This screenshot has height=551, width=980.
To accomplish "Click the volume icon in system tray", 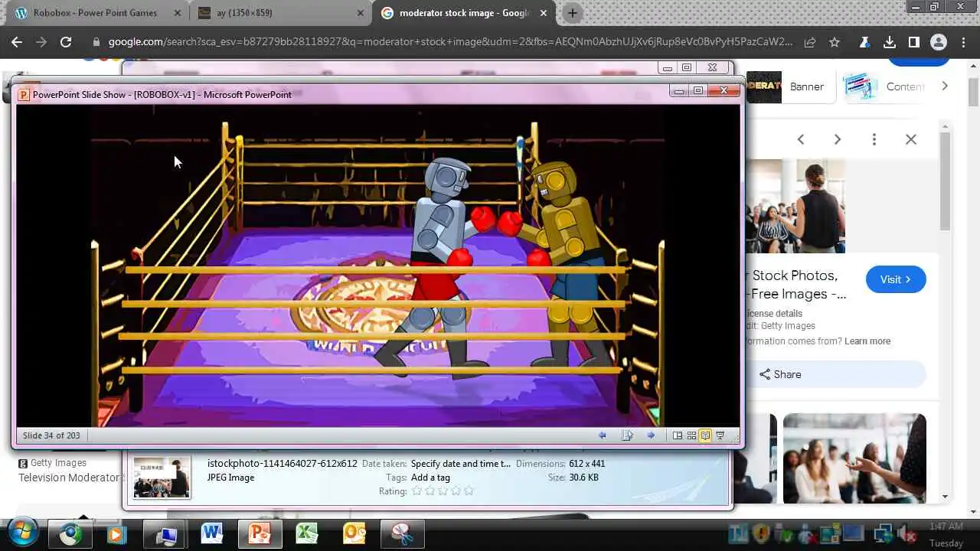I will pos(906,533).
